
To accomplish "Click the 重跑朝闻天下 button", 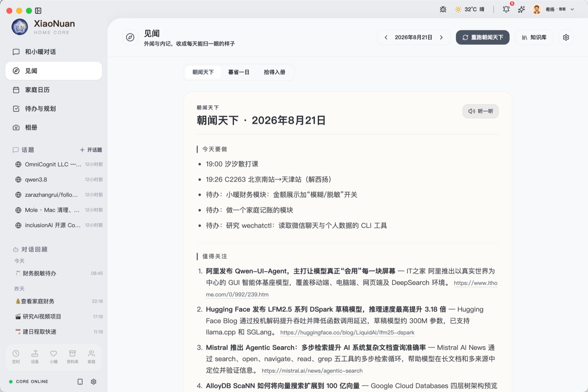I will 483,38.
